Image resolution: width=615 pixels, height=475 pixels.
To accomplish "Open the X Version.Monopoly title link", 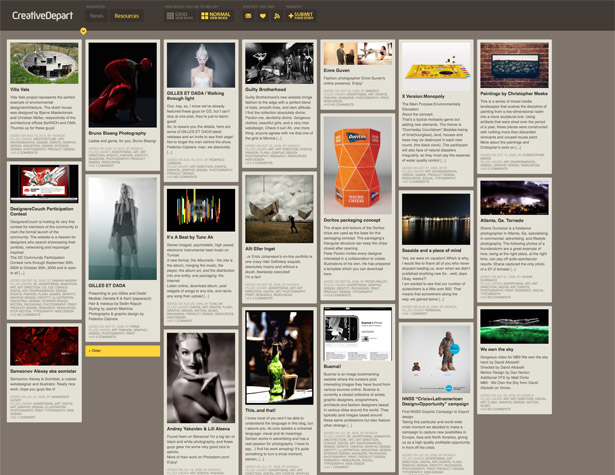I will coord(423,96).
